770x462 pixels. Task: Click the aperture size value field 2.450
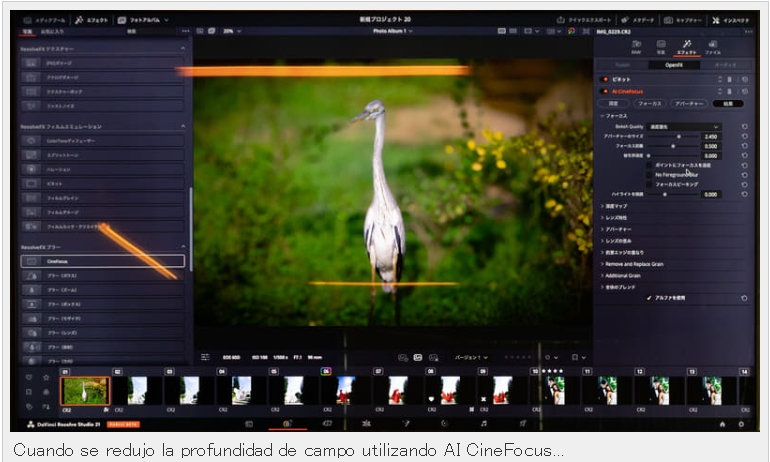tap(711, 136)
